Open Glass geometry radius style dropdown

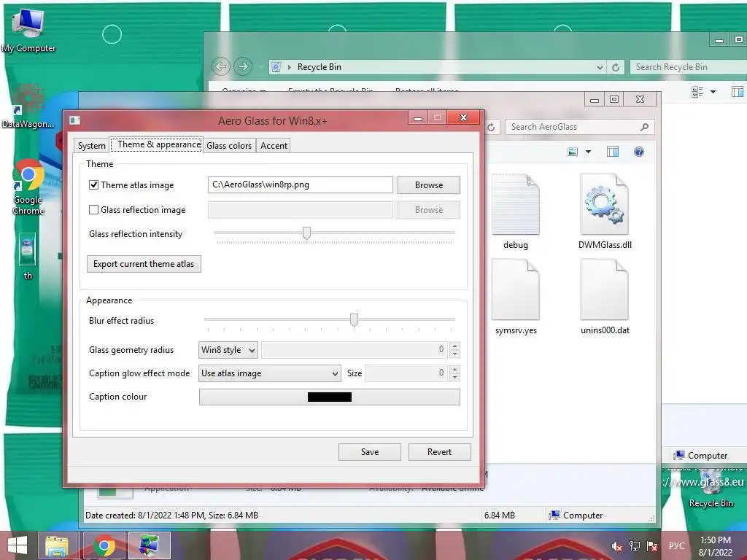click(x=228, y=350)
